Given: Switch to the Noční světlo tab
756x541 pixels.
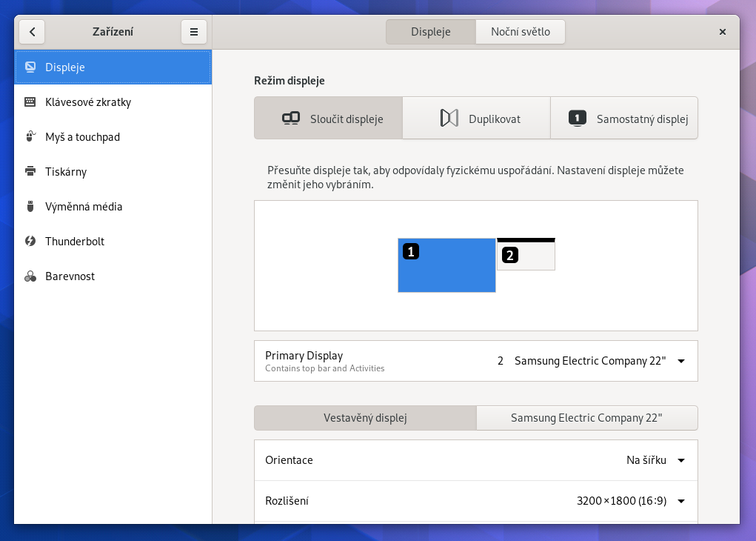Looking at the screenshot, I should (x=520, y=32).
